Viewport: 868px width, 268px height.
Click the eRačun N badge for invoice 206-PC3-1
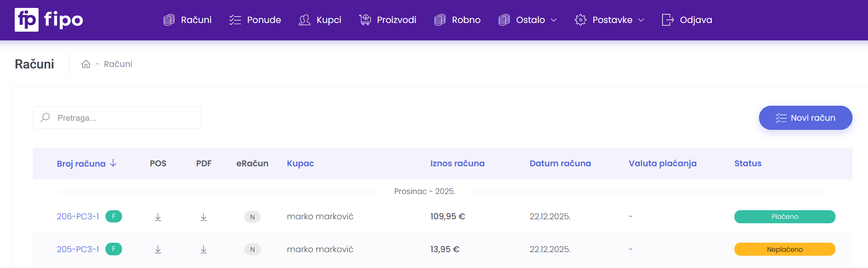tap(252, 217)
